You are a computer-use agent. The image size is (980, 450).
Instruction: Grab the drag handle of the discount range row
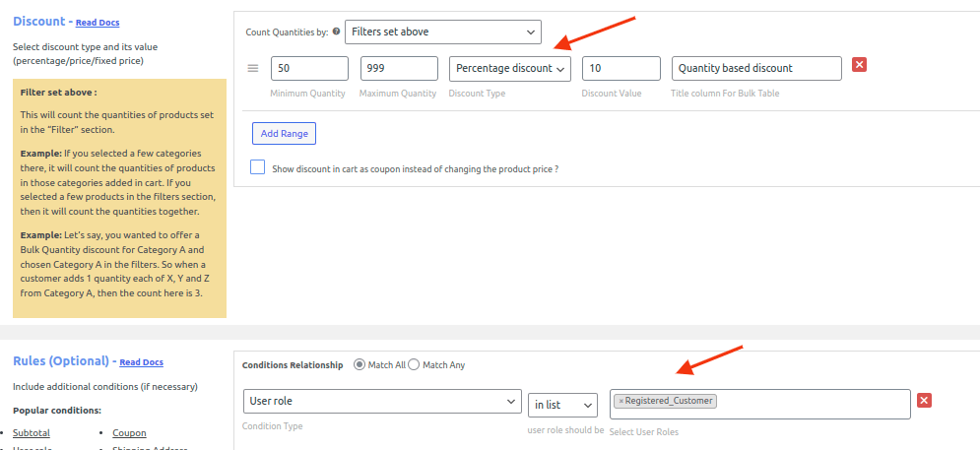pyautogui.click(x=253, y=68)
